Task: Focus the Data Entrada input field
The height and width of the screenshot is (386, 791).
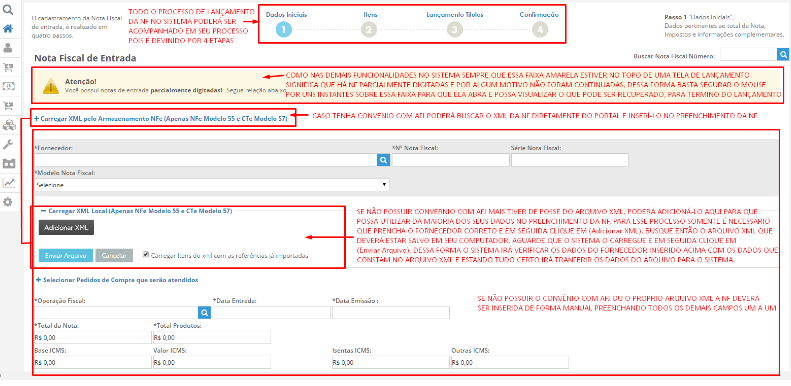Action: (271, 313)
